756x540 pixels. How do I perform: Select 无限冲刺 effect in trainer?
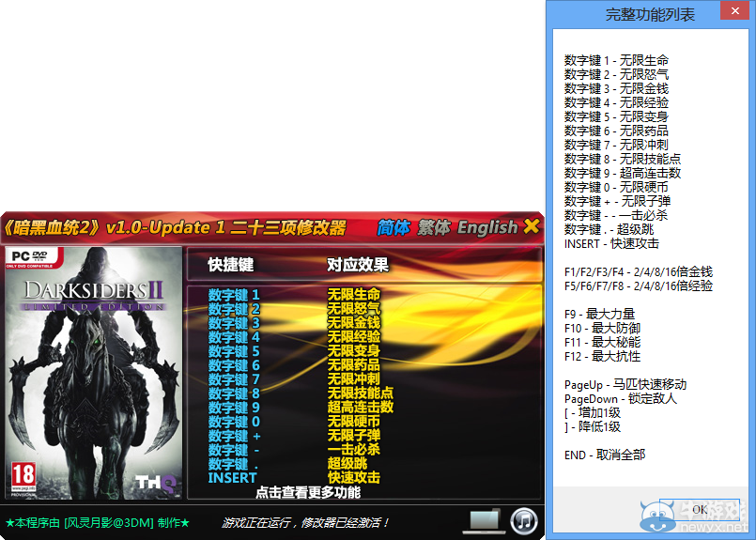coord(354,379)
